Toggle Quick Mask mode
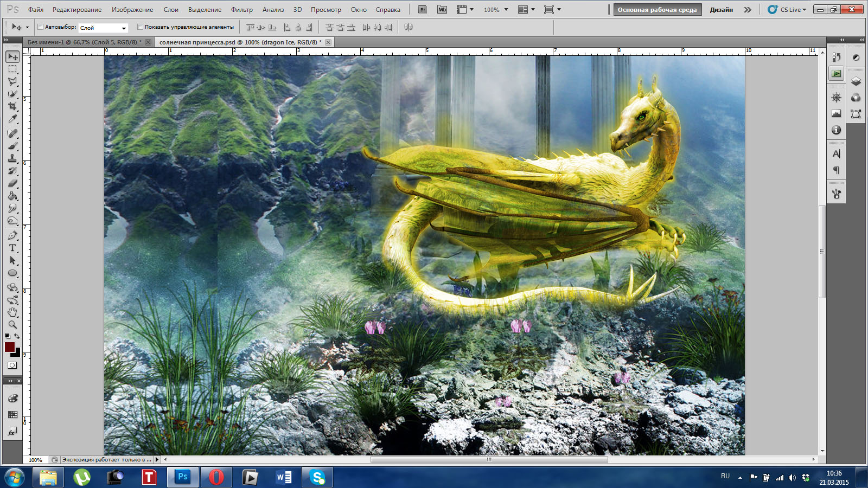This screenshot has width=868, height=488. (12, 365)
